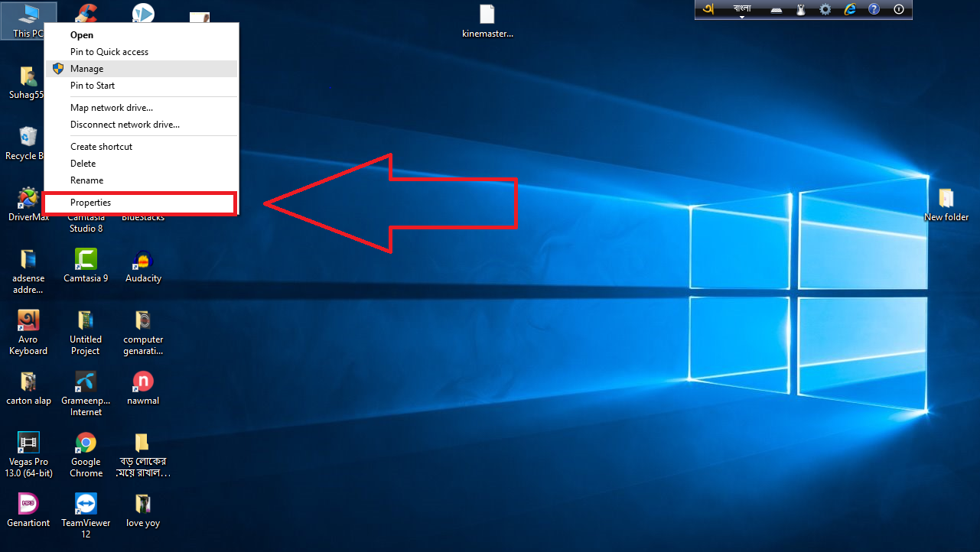Screen dimensions: 980x552
Task: Click the orange Avro logo on toolbar
Action: coord(708,9)
